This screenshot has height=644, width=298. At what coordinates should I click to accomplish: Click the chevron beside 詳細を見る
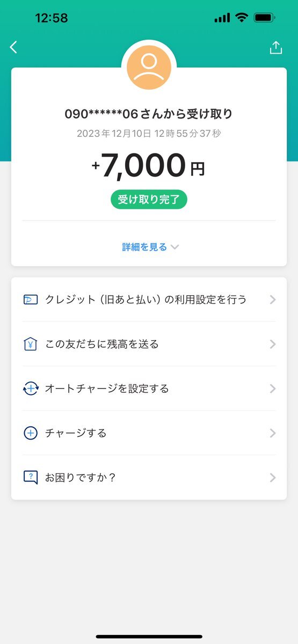175,247
